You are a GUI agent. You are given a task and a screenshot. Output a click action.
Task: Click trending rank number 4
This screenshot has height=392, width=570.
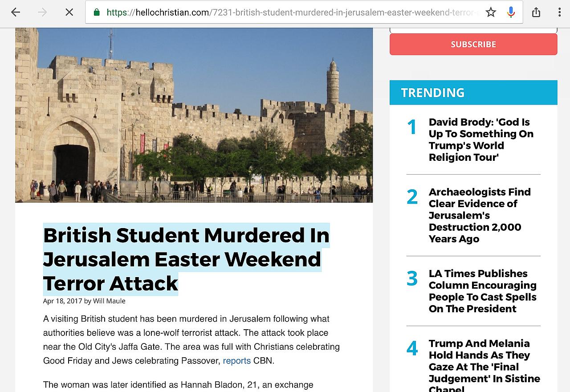412,348
